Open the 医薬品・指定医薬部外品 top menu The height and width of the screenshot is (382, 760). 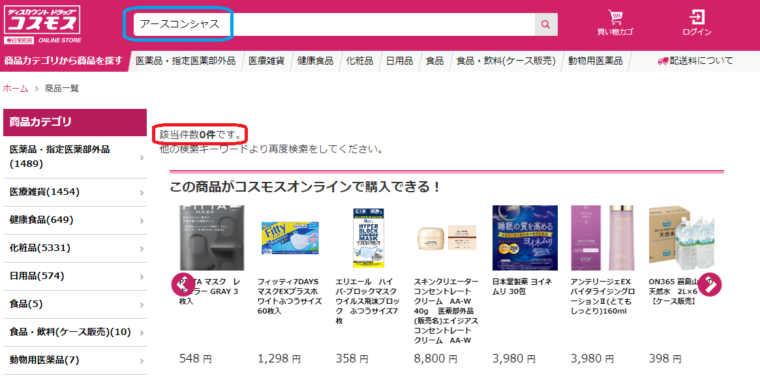tap(186, 61)
